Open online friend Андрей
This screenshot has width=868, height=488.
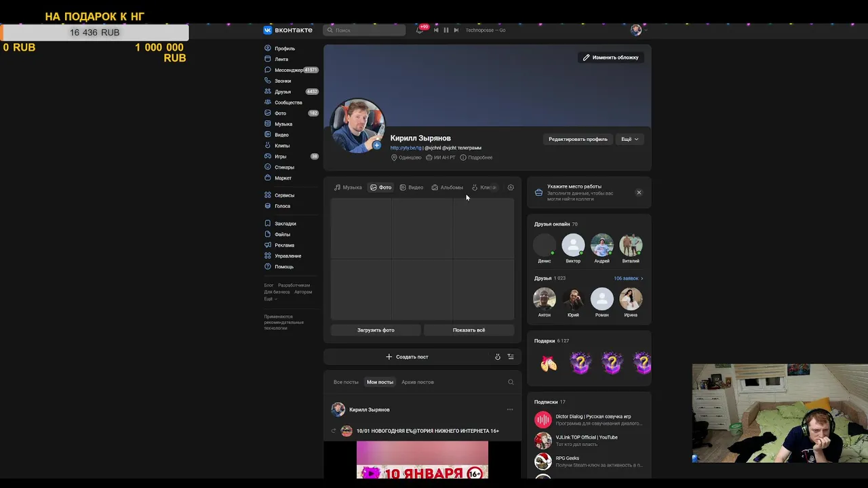tap(601, 249)
